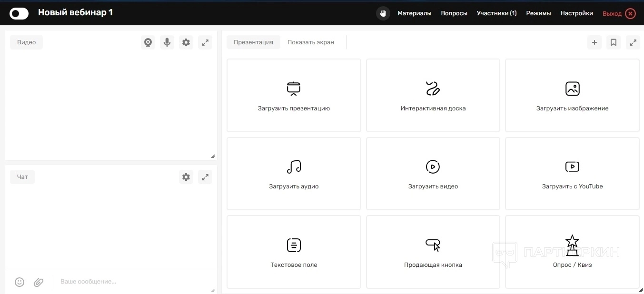The width and height of the screenshot is (644, 294).
Task: Expand the video panel to fullscreen
Action: [205, 42]
